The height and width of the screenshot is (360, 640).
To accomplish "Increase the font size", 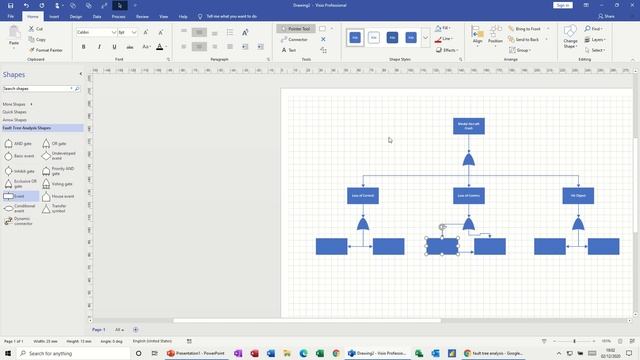I will (146, 32).
